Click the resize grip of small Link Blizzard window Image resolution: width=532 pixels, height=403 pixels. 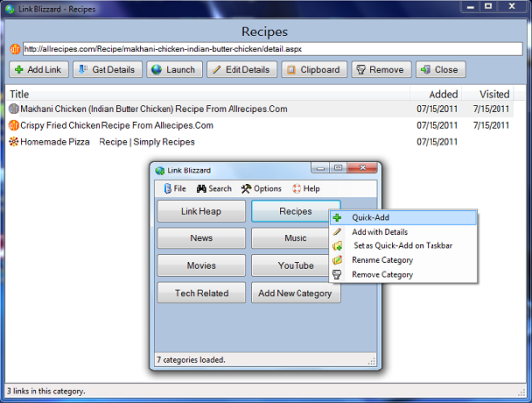[x=372, y=361]
